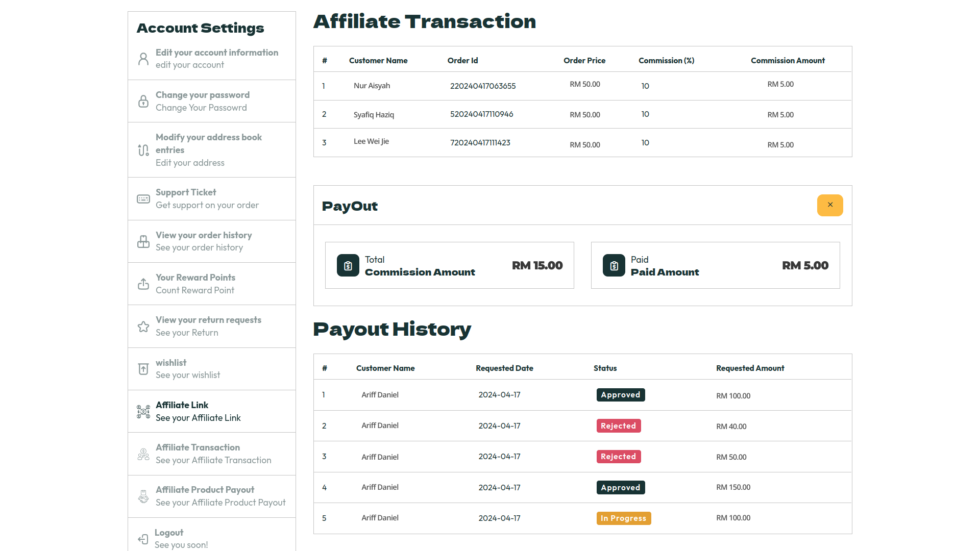Open Affiliate Transaction menu item
This screenshot has width=980, height=551.
[198, 447]
